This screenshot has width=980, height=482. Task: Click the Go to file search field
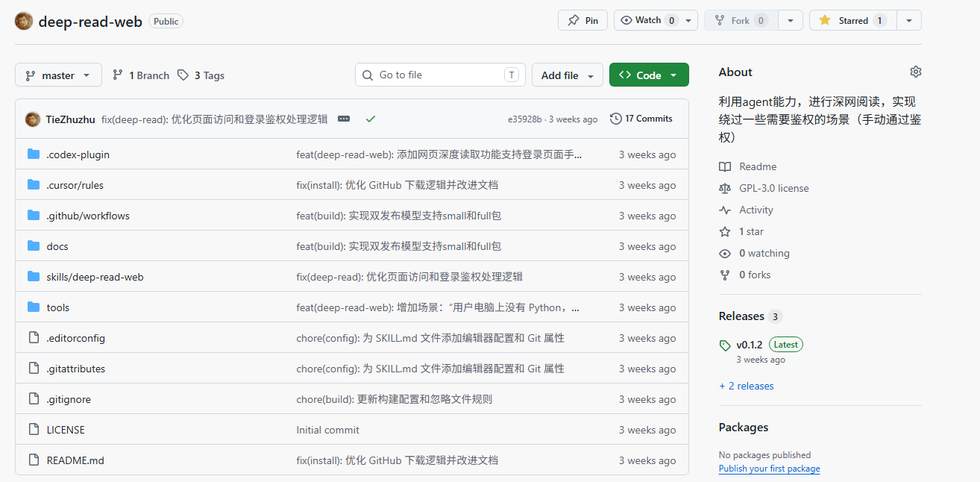(440, 75)
